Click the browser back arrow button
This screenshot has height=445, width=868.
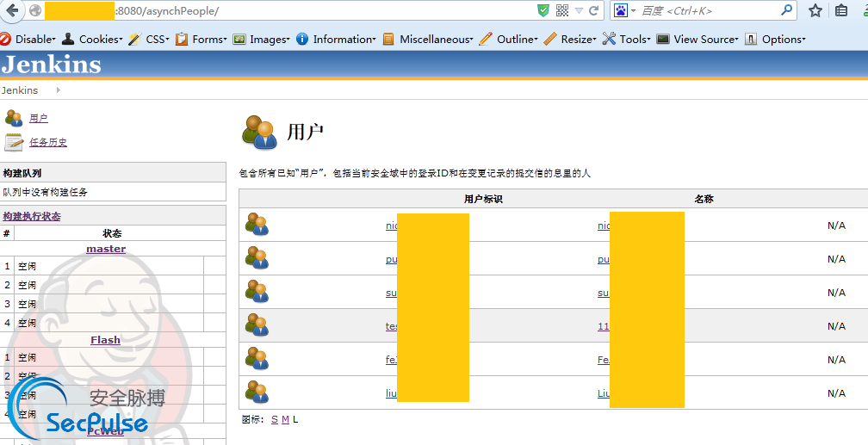click(14, 11)
